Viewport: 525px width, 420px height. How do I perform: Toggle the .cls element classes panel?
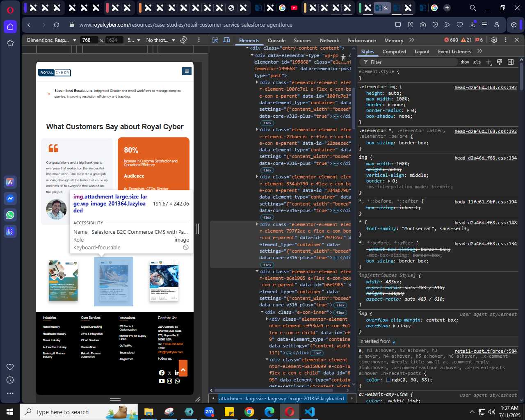[x=477, y=62]
